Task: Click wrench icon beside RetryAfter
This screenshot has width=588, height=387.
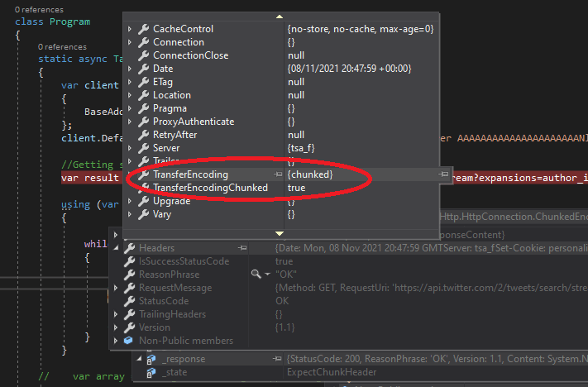Action: click(x=143, y=135)
